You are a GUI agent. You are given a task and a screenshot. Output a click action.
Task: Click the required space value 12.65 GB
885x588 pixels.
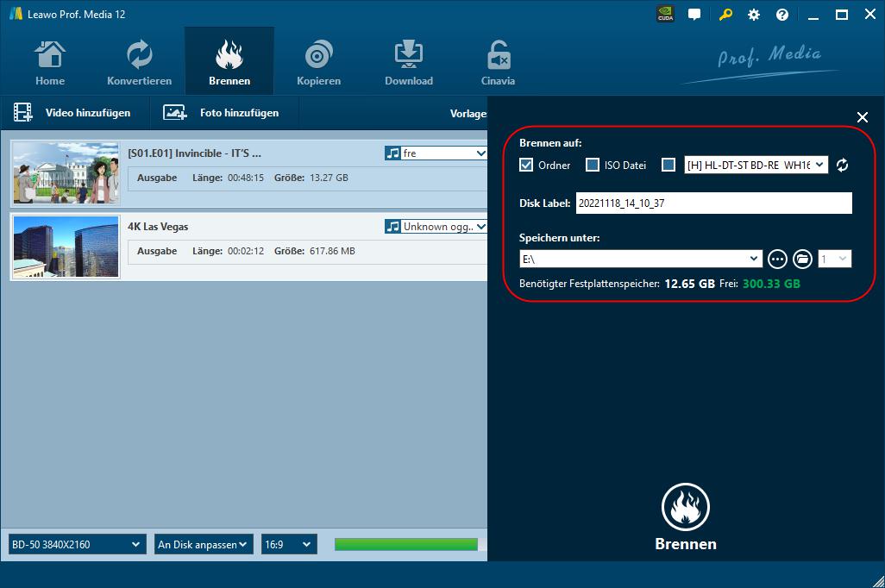[690, 284]
